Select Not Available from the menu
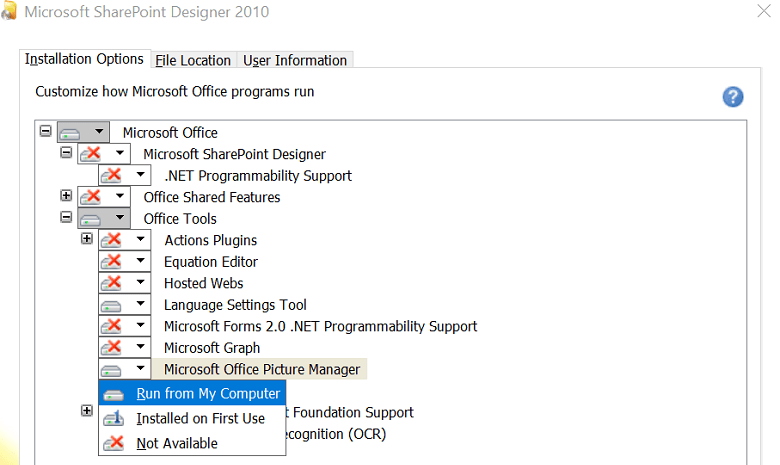Image resolution: width=780 pixels, height=465 pixels. tap(177, 443)
